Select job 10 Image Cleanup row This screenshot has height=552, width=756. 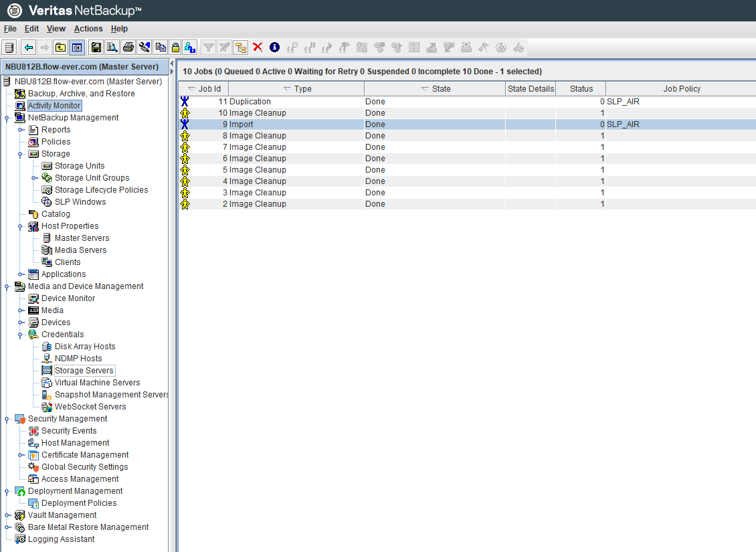[467, 113]
